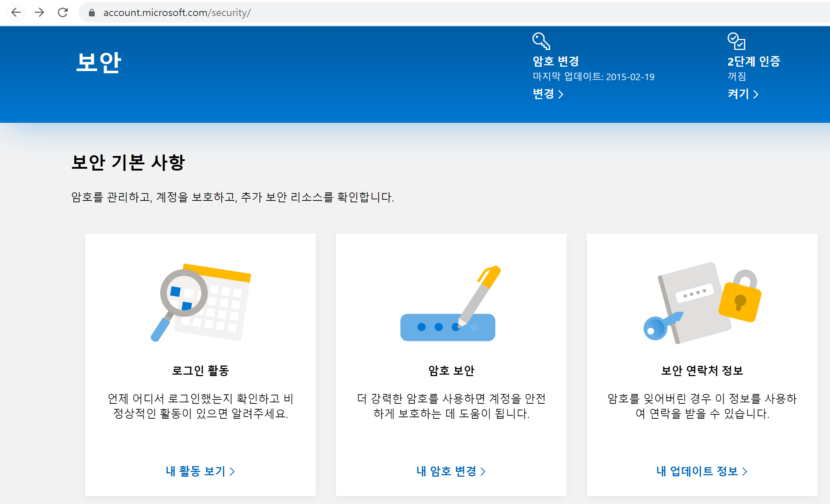The height and width of the screenshot is (504, 830).
Task: Click the 2단계 인증 header title
Action: point(753,61)
